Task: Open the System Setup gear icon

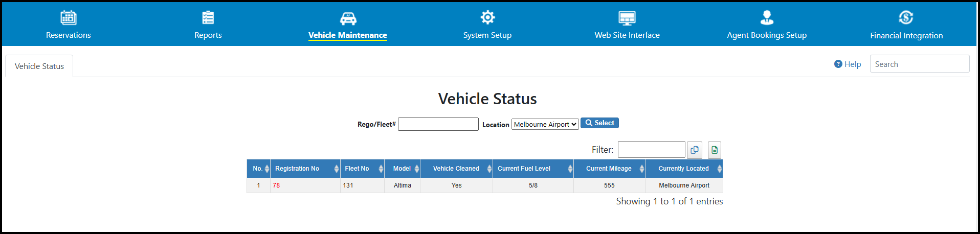Action: pyautogui.click(x=487, y=17)
